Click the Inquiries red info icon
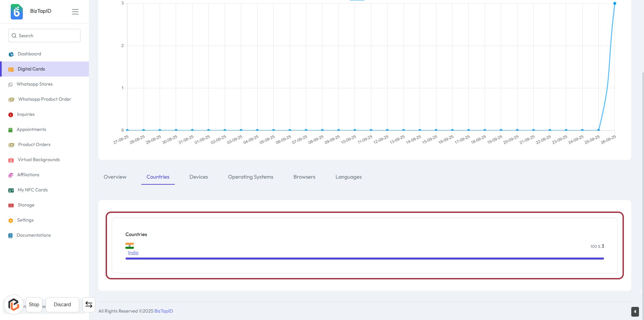Image resolution: width=644 pixels, height=320 pixels. click(11, 115)
